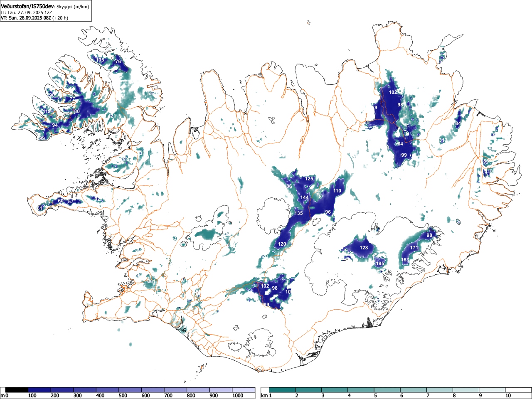532x399 pixels.
Task: Click the visibility value 76
Action: pyautogui.click(x=118, y=62)
